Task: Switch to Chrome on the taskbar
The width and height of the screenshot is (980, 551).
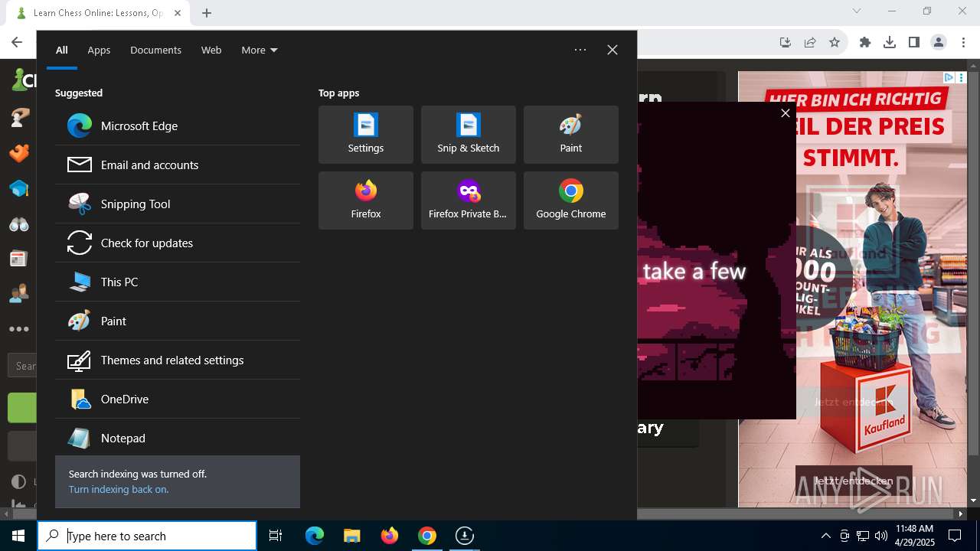Action: click(427, 536)
